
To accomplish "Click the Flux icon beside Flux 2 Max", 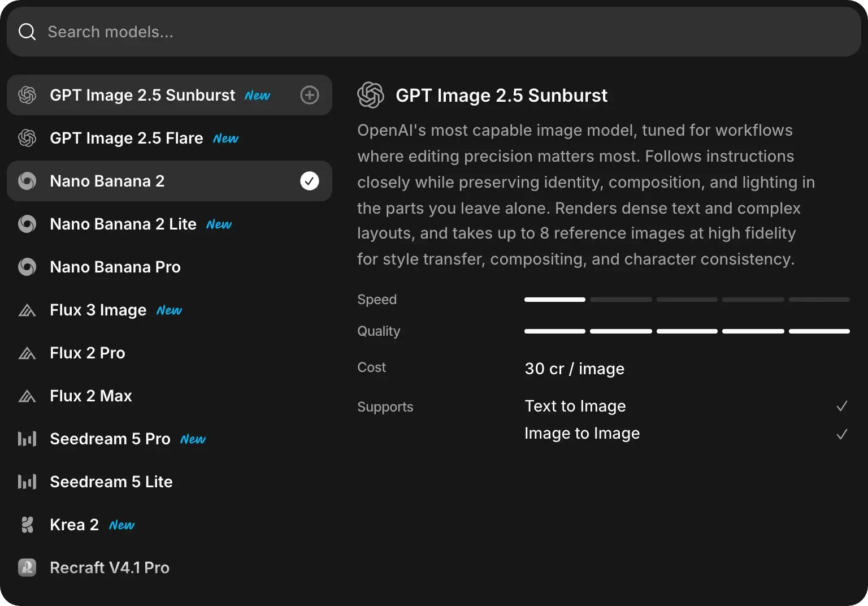I will 27,396.
